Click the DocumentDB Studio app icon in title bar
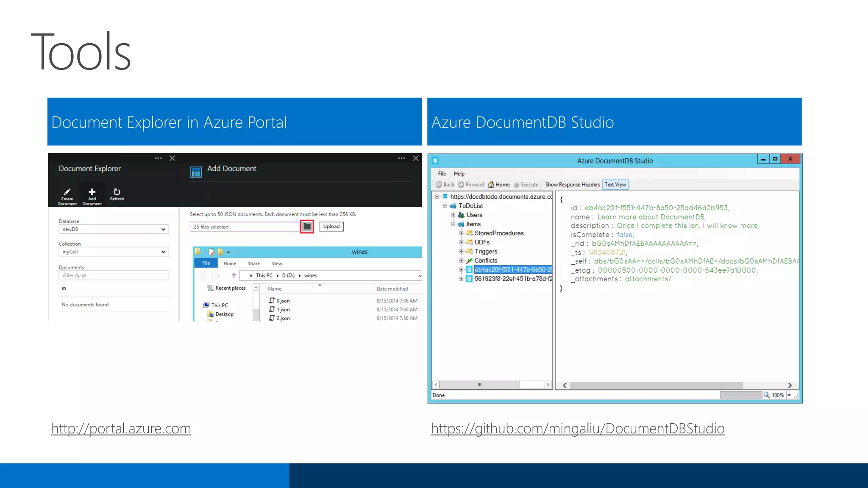Viewport: 868px width, 488px height. (435, 161)
